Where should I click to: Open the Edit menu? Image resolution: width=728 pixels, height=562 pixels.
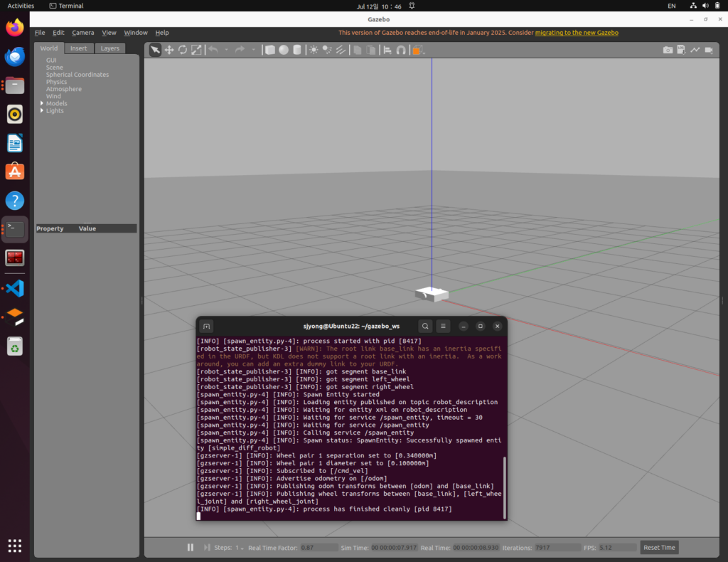pos(58,33)
